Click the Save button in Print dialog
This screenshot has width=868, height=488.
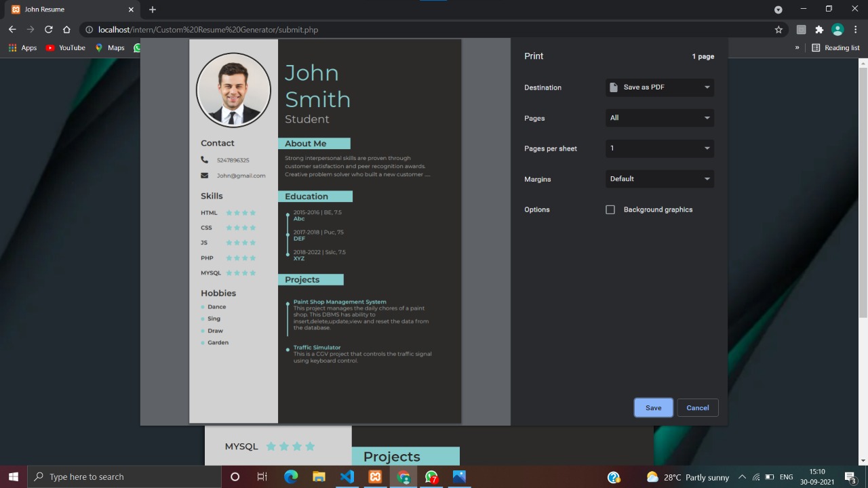coord(654,407)
